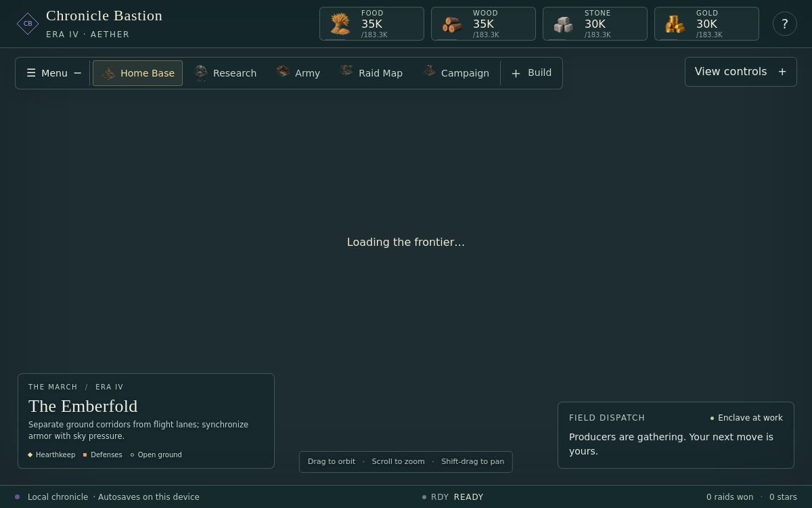This screenshot has width=812, height=508.
Task: Click the ERA IV · AETHER subtitle
Action: coord(88,35)
